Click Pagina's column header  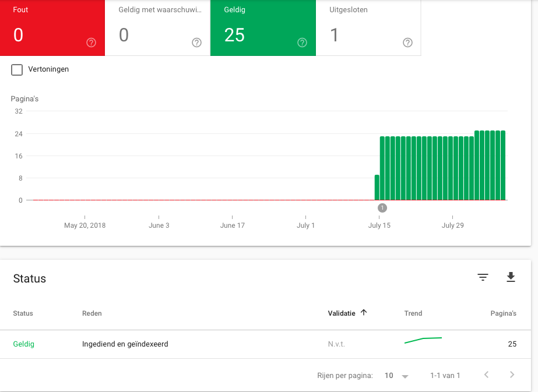504,313
